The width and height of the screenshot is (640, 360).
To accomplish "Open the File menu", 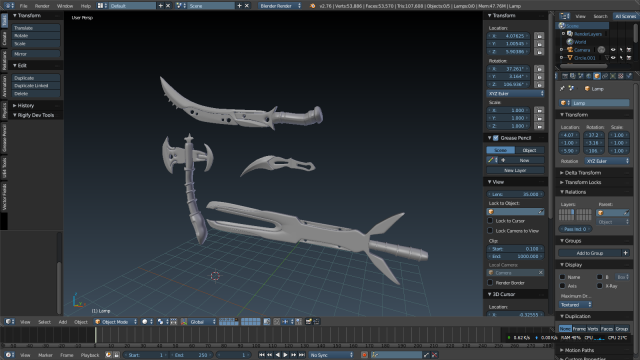I will (x=24, y=6).
